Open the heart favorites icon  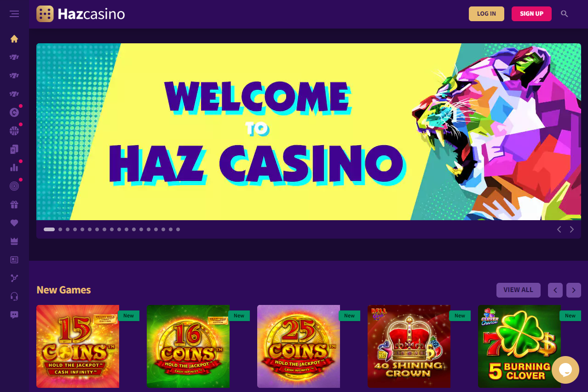click(14, 223)
